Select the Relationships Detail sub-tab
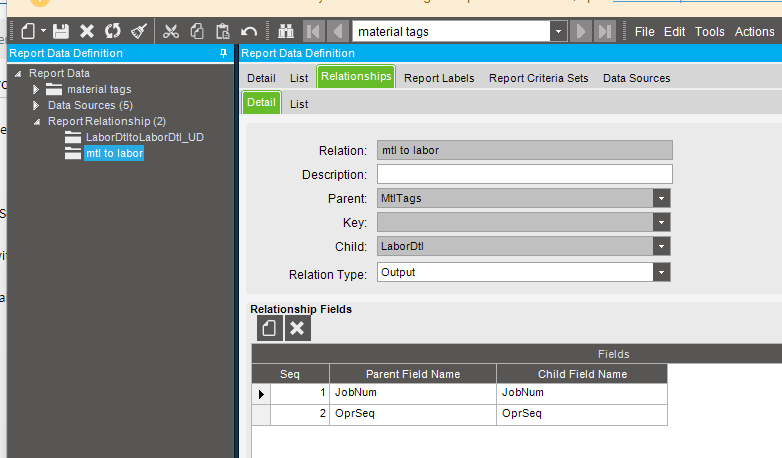The image size is (782, 458). coord(261,102)
